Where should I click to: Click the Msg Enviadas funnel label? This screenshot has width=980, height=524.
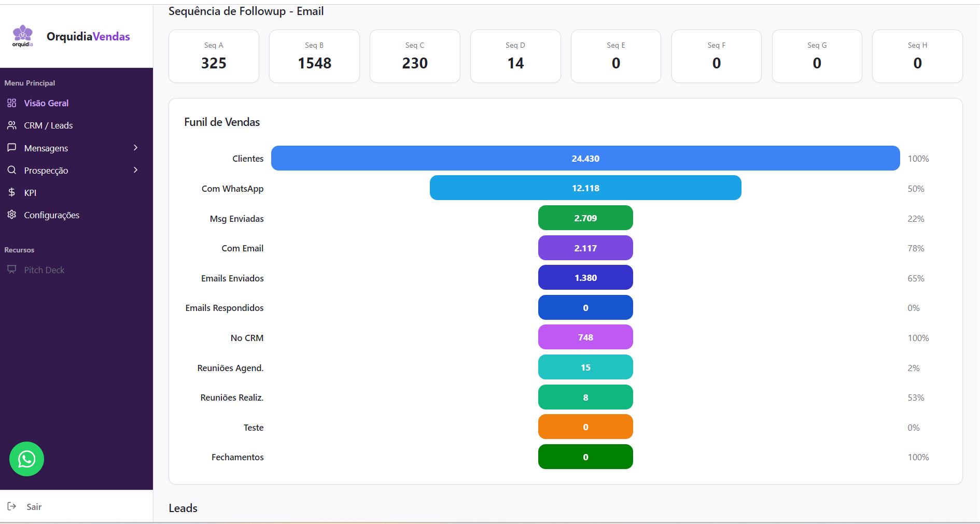(236, 219)
